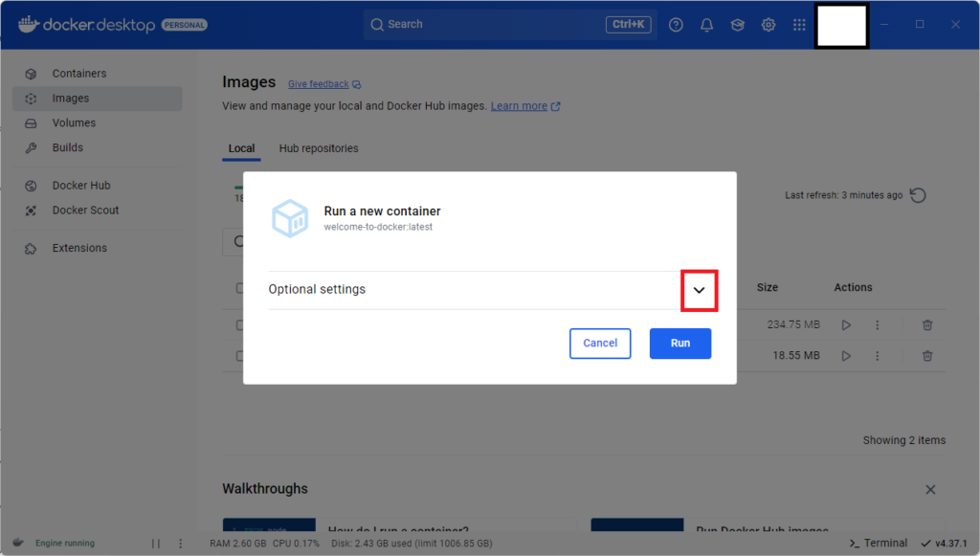Expand the Optional settings chevron
The width and height of the screenshot is (980, 556).
click(x=699, y=290)
